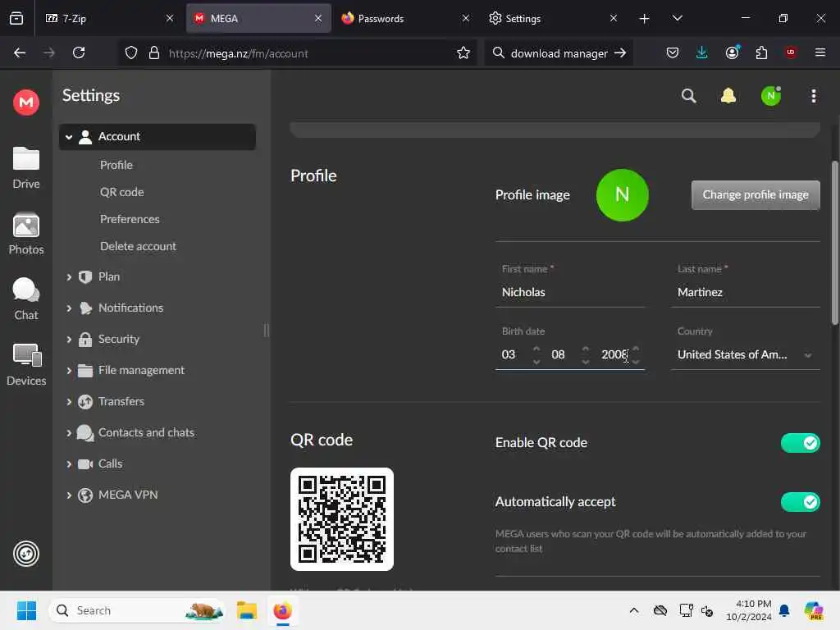The width and height of the screenshot is (840, 630).
Task: Open QR code in Account submenu
Action: pyautogui.click(x=121, y=192)
